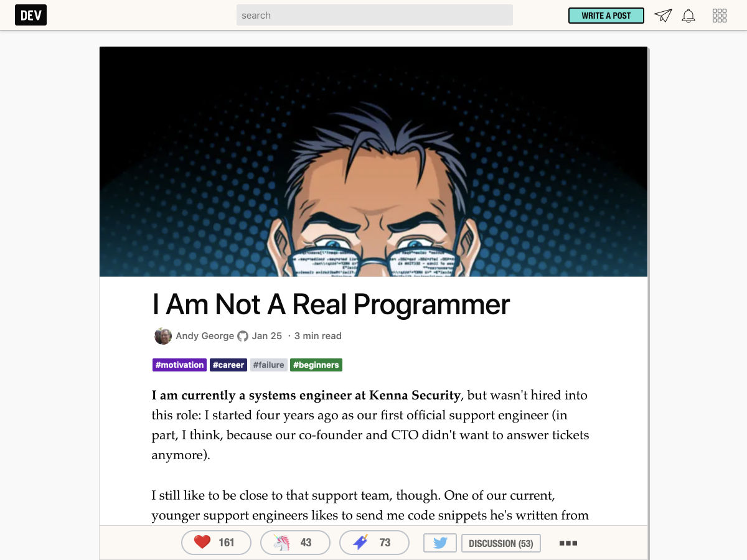The image size is (747, 560).
Task: Toggle the heart reaction with 161
Action: [x=216, y=543]
